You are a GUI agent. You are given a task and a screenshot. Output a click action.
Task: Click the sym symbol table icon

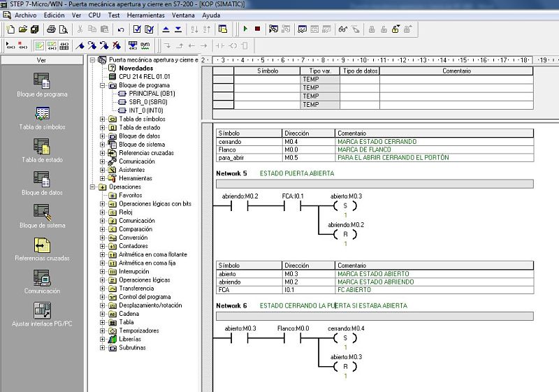pyautogui.click(x=145, y=45)
